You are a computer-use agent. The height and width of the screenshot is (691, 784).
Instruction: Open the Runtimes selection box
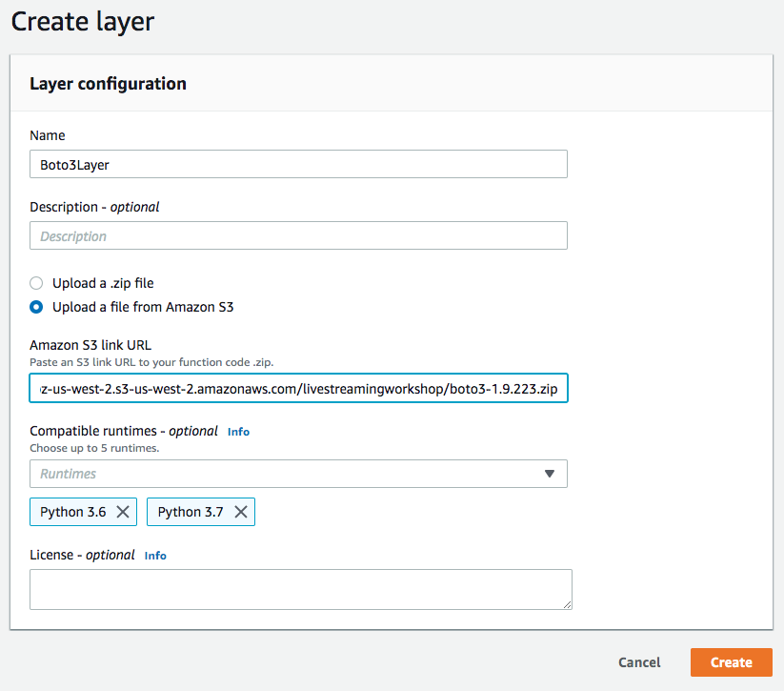pos(298,474)
